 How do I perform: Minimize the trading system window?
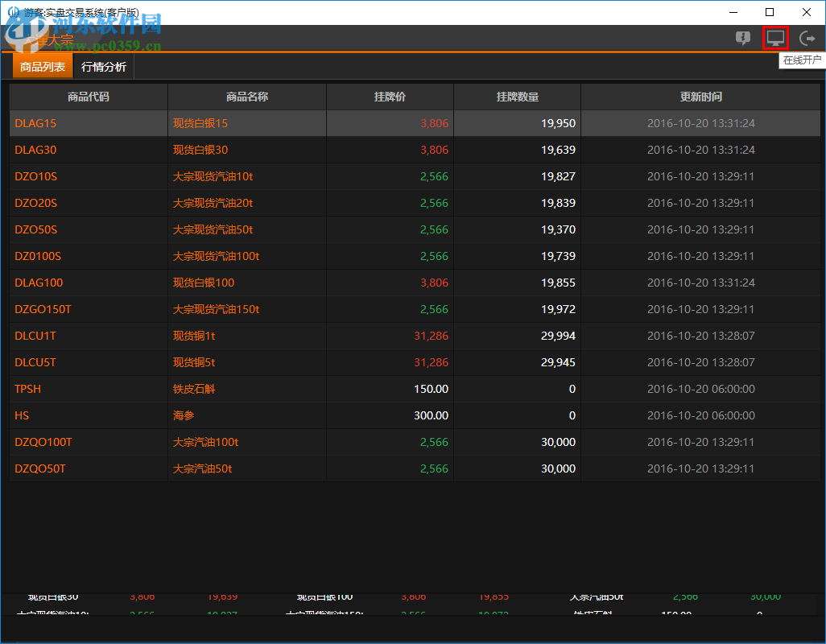[733, 12]
